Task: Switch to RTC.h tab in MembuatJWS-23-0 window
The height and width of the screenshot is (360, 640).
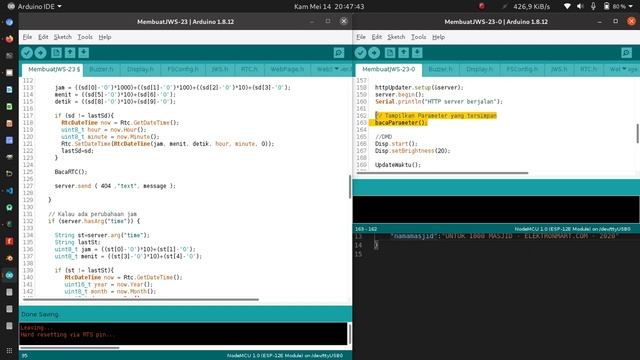Action: pos(588,69)
